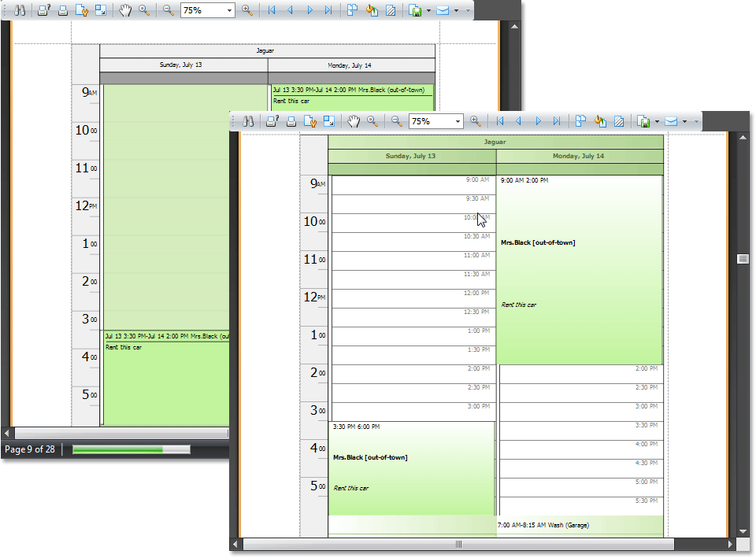
Task: Go to first page in front window
Action: pyautogui.click(x=500, y=121)
